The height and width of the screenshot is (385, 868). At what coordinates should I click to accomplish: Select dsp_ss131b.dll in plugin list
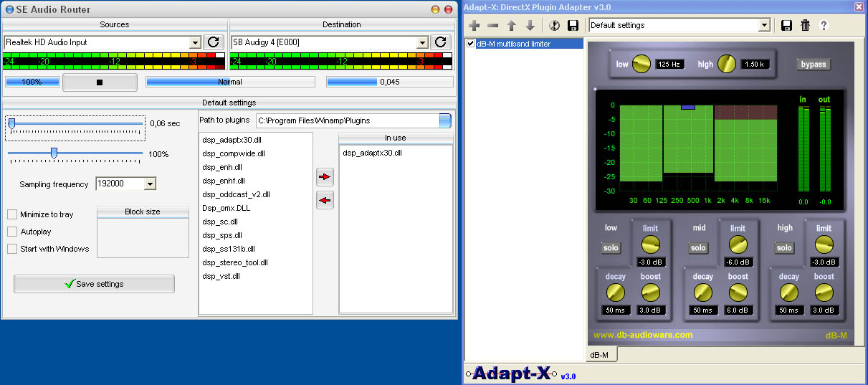pyautogui.click(x=229, y=249)
